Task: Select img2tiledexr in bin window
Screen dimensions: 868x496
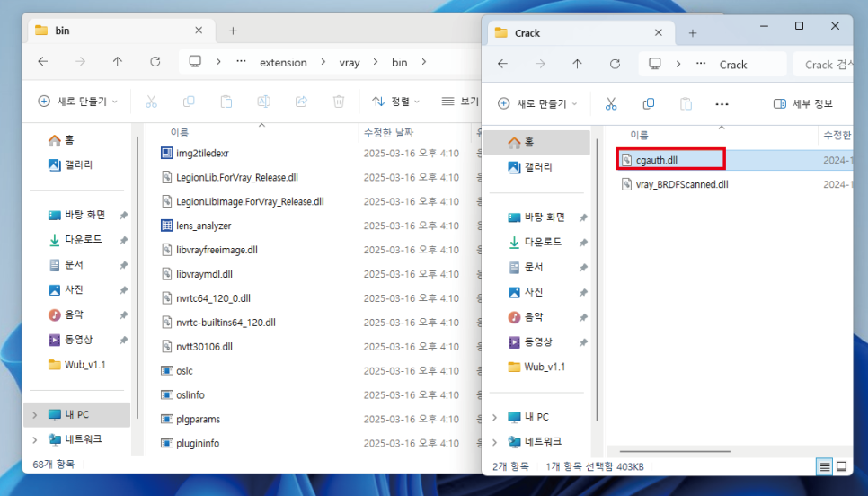Action: [x=202, y=154]
